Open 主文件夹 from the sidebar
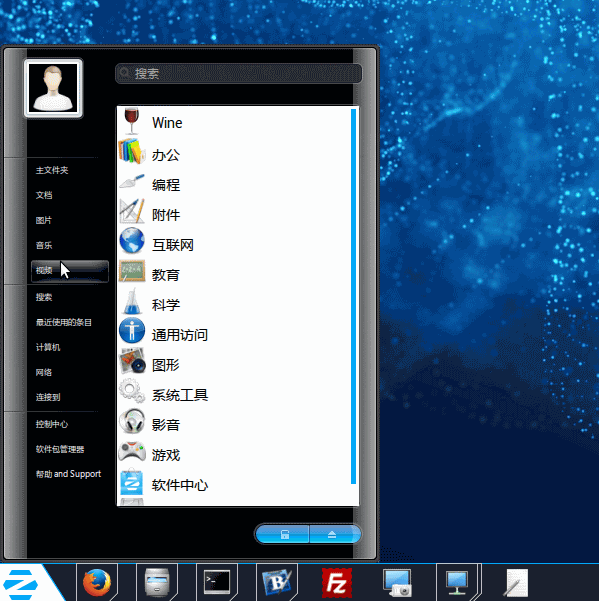599x601 pixels. tap(52, 170)
